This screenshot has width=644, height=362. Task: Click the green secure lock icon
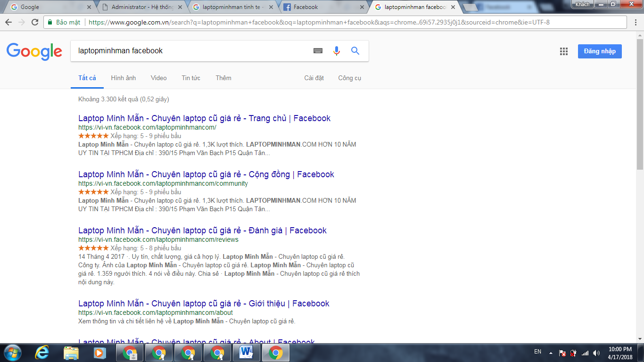50,22
